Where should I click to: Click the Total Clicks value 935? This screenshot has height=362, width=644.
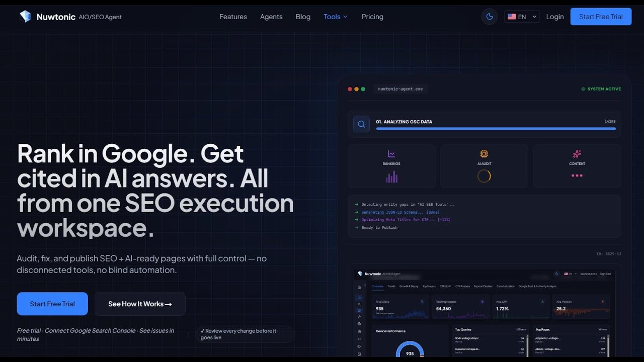click(x=380, y=309)
